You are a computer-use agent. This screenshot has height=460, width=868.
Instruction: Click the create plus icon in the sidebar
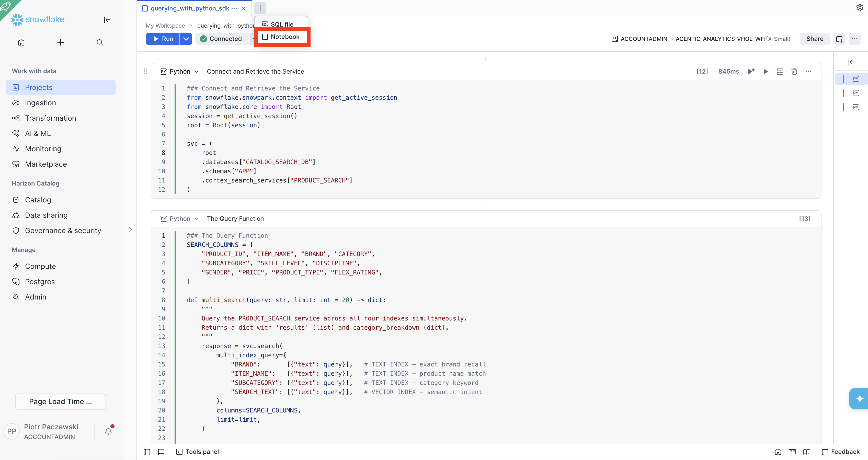61,42
